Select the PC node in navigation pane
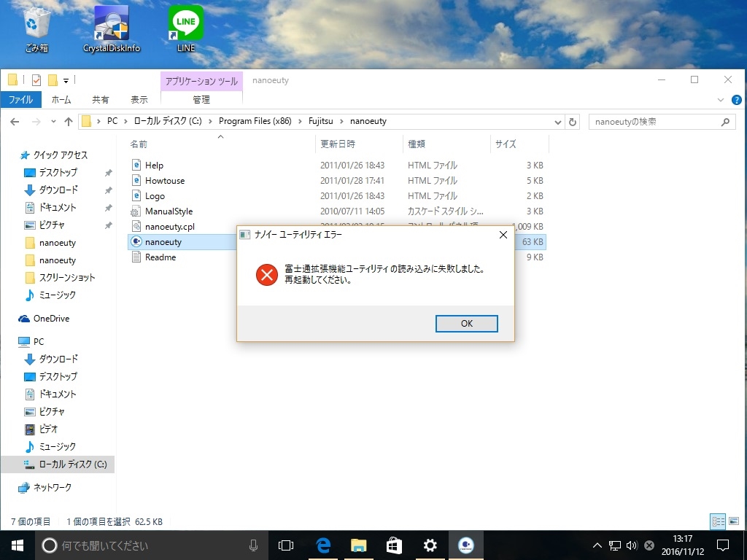This screenshot has width=747, height=560. (38, 341)
